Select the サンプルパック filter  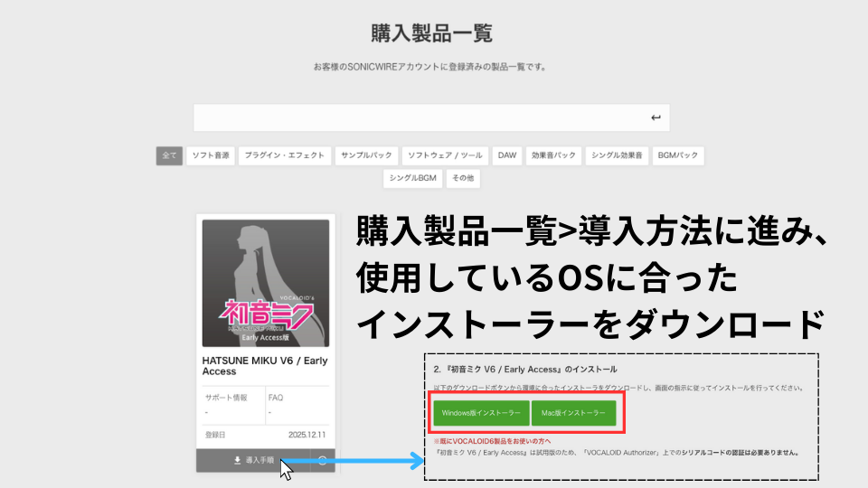click(365, 155)
